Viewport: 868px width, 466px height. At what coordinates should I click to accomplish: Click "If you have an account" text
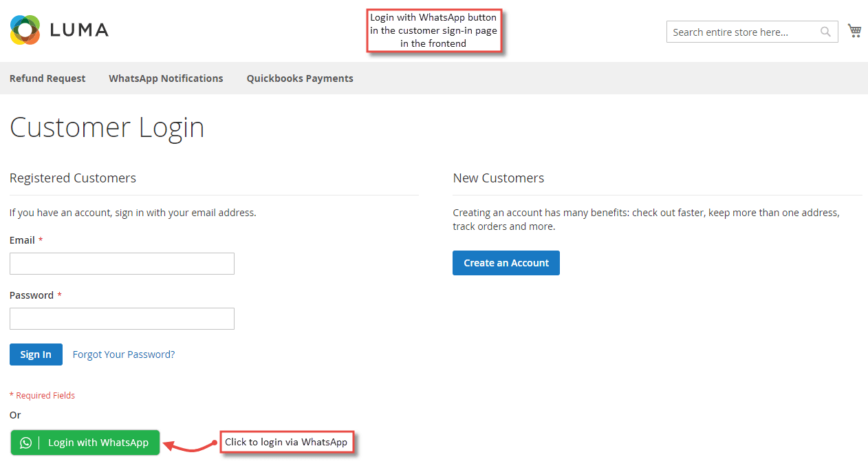[x=133, y=213]
